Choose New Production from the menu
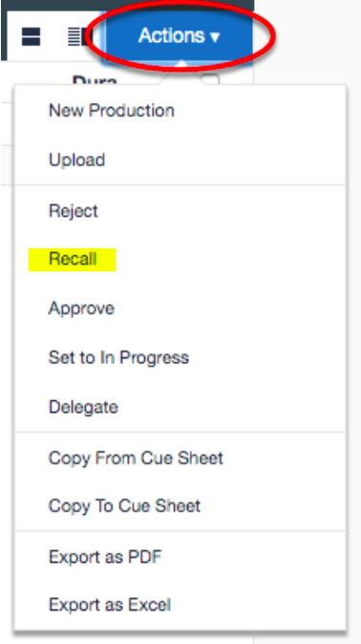 coord(112,111)
